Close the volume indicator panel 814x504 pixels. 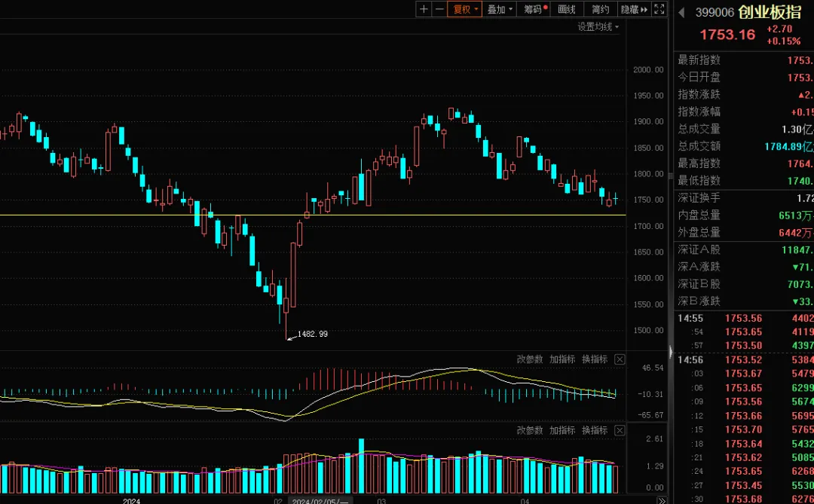(620, 430)
